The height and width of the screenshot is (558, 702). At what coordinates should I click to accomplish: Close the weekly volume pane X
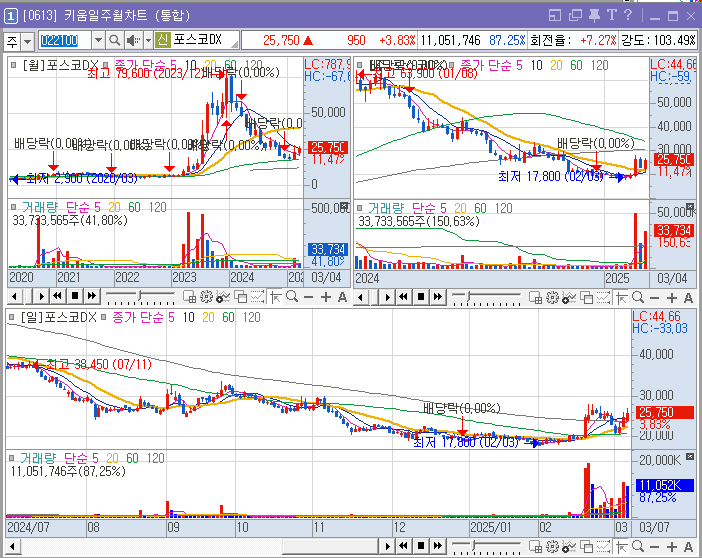[x=689, y=207]
